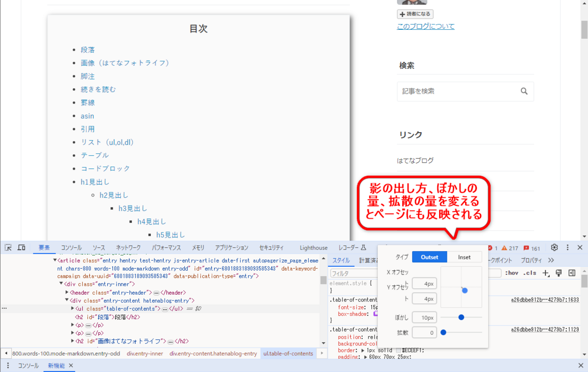The width and height of the screenshot is (588, 372).
Task: Open the はてなブログ link
Action: pos(415,161)
